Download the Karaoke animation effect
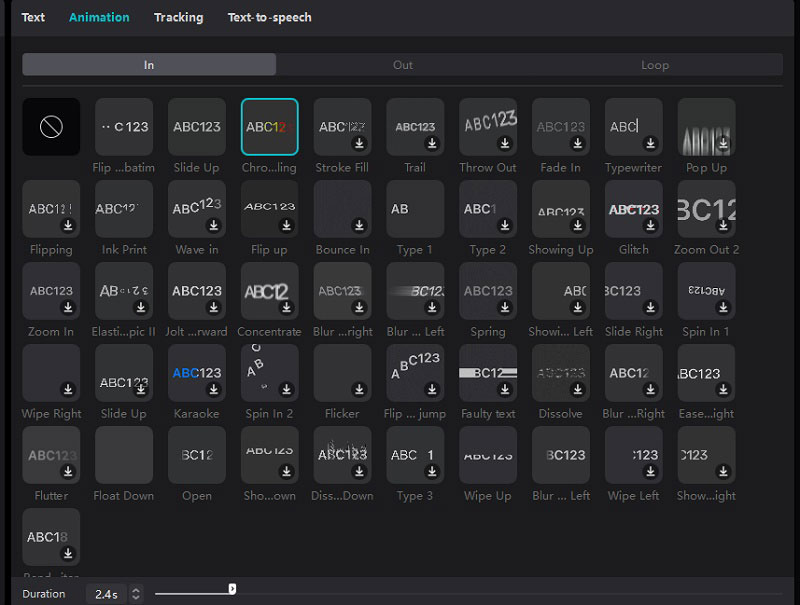 pyautogui.click(x=213, y=389)
